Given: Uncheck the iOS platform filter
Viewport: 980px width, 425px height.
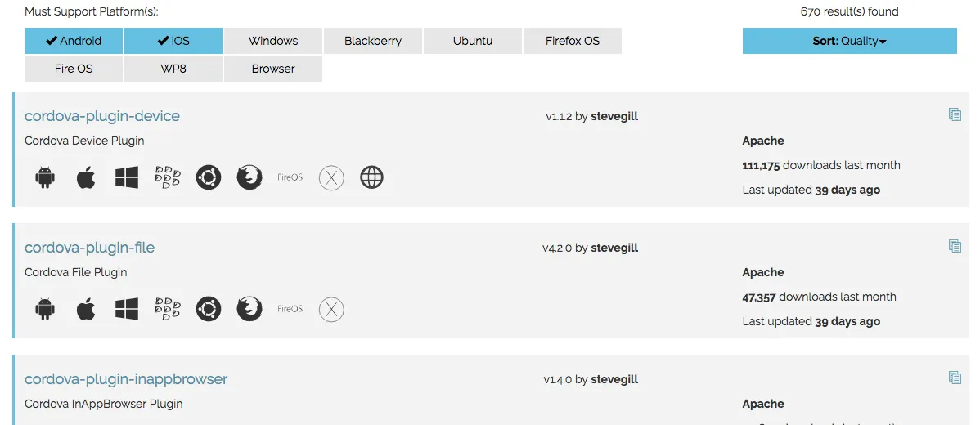Looking at the screenshot, I should 173,41.
